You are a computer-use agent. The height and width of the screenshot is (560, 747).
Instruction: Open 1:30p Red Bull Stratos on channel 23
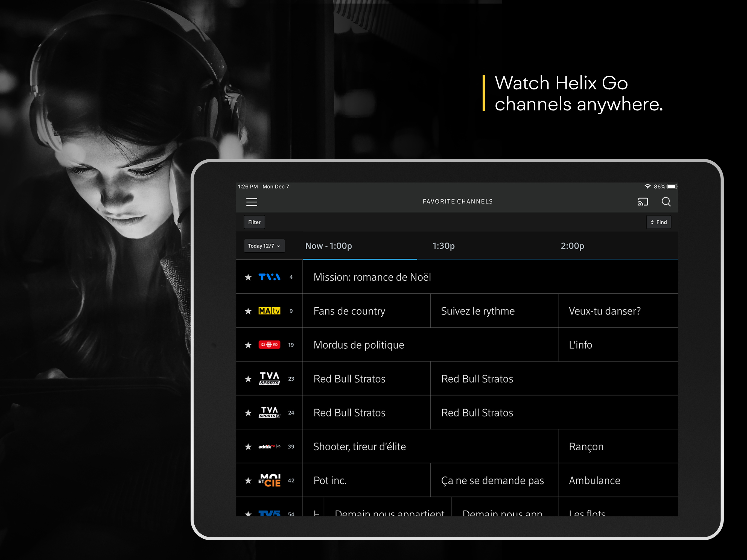(554, 379)
